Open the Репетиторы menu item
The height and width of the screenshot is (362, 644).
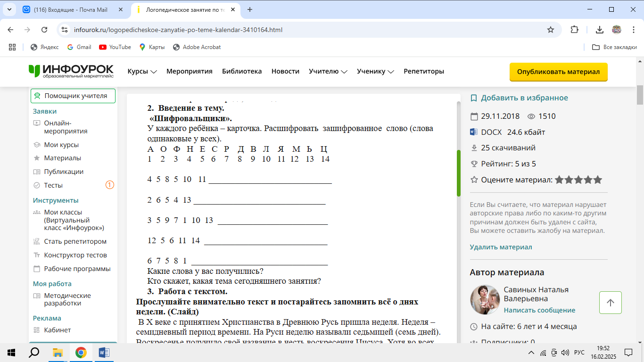point(424,72)
